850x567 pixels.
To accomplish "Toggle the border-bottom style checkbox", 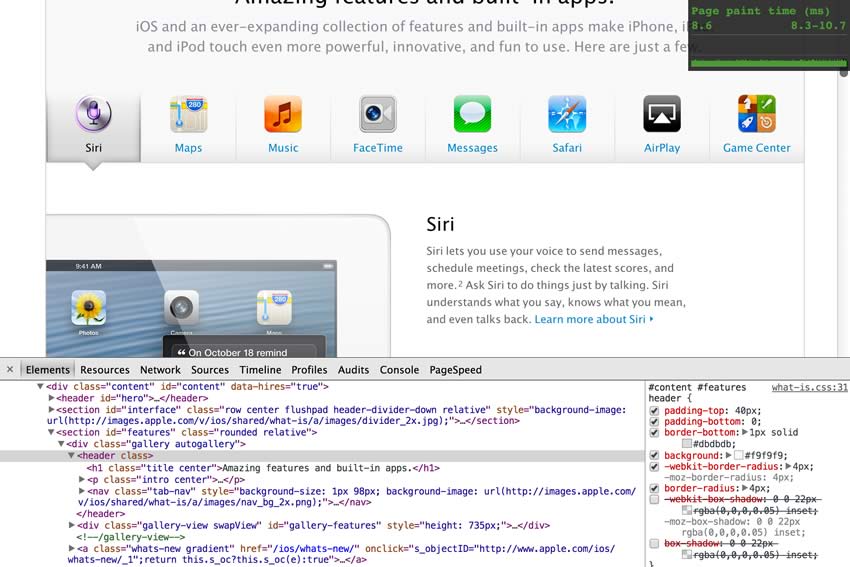I will (x=654, y=433).
